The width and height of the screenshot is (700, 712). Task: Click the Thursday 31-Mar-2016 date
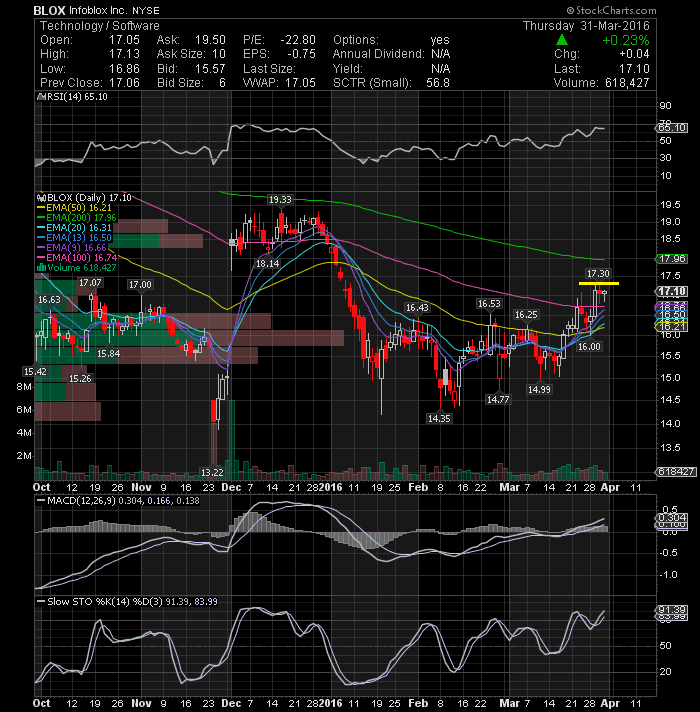[586, 26]
